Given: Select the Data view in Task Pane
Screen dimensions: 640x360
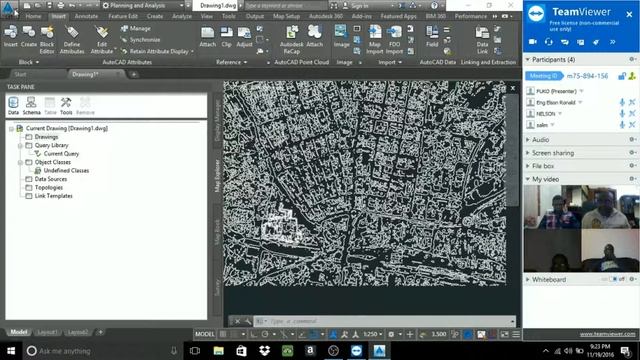Looking at the screenshot, I should coord(13,106).
